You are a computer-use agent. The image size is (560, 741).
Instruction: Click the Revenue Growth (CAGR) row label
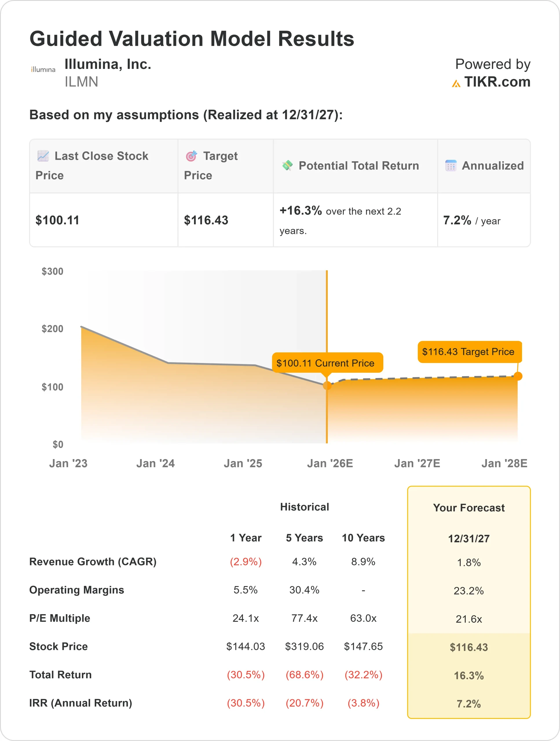click(x=93, y=562)
